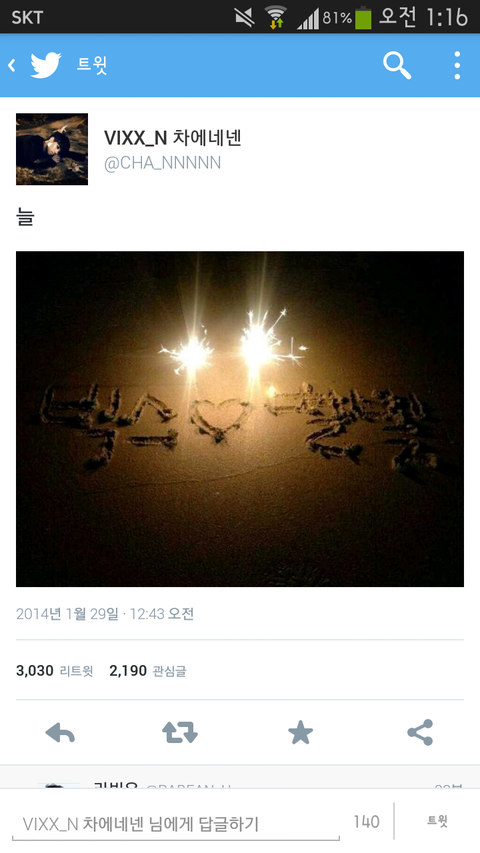The height and width of the screenshot is (853, 480).
Task: Tap the 트윗 title in the header
Action: point(91,65)
